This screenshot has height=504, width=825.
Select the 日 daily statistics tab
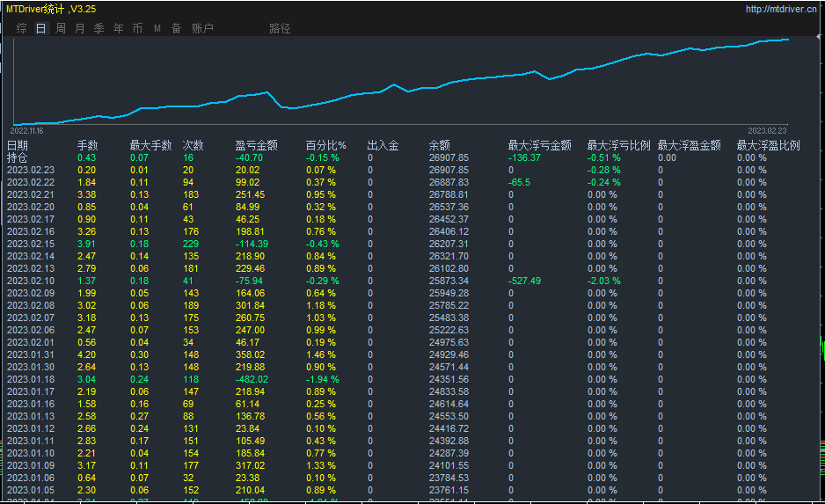point(41,28)
